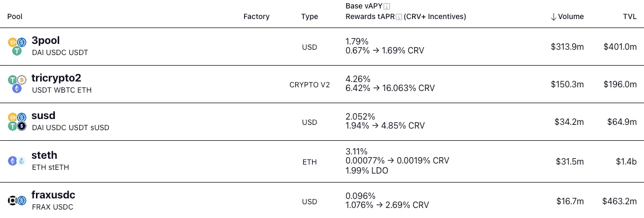Click the ETH token icon in tricrypto2 row
Screen dimensions: 644x218
pos(17,88)
